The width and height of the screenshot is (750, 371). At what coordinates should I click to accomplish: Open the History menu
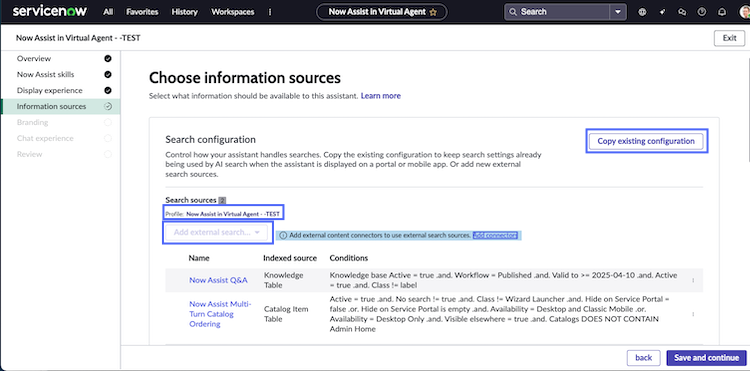tap(185, 12)
